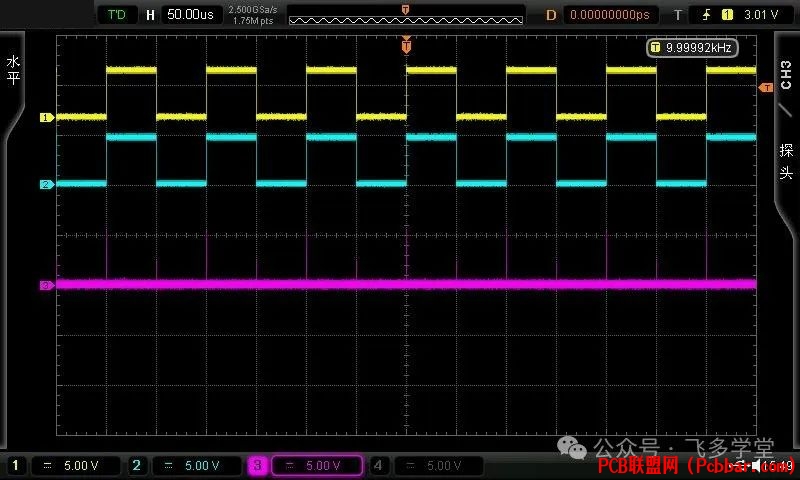Click the 0.00000000ps delay value
Screen dimensions: 800x480
(610, 15)
